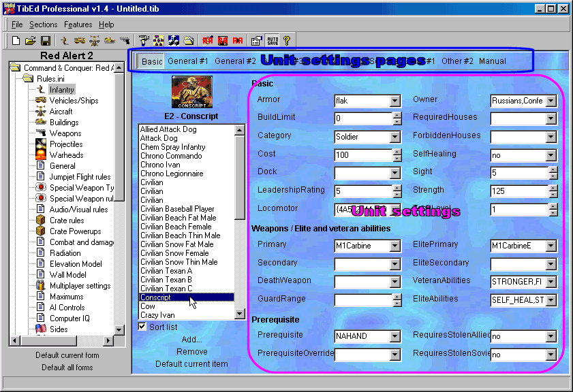Click Default current item

191,364
